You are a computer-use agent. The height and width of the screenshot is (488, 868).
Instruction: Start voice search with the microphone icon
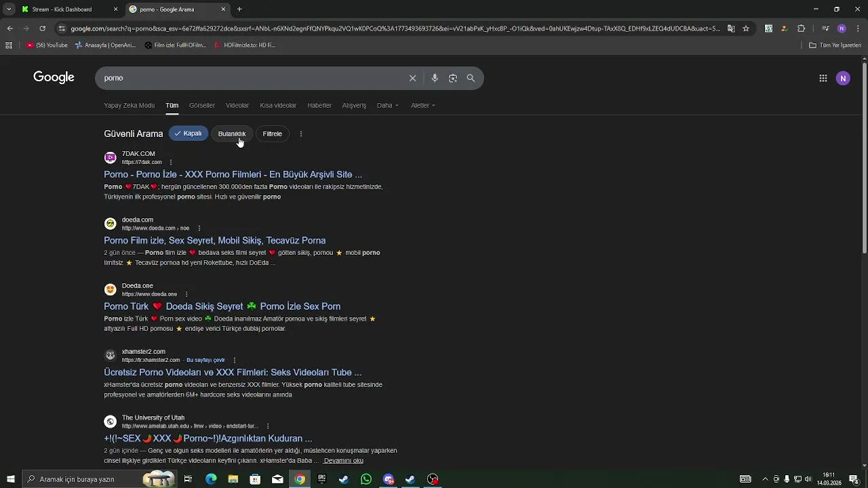tap(435, 78)
